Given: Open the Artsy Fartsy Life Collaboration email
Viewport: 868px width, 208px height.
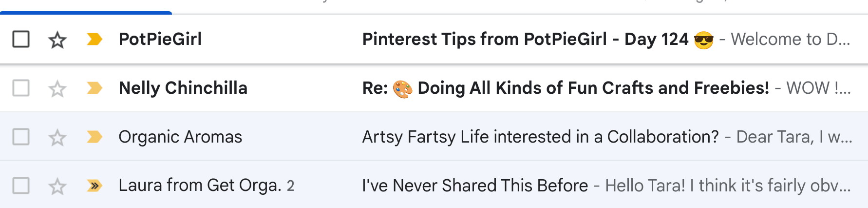Looking at the screenshot, I should 541,137.
